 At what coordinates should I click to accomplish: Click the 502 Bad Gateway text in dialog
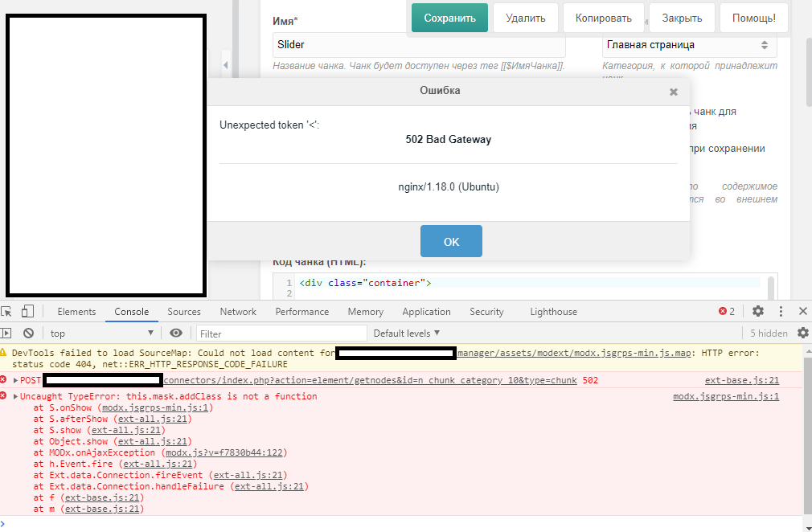[x=449, y=139]
